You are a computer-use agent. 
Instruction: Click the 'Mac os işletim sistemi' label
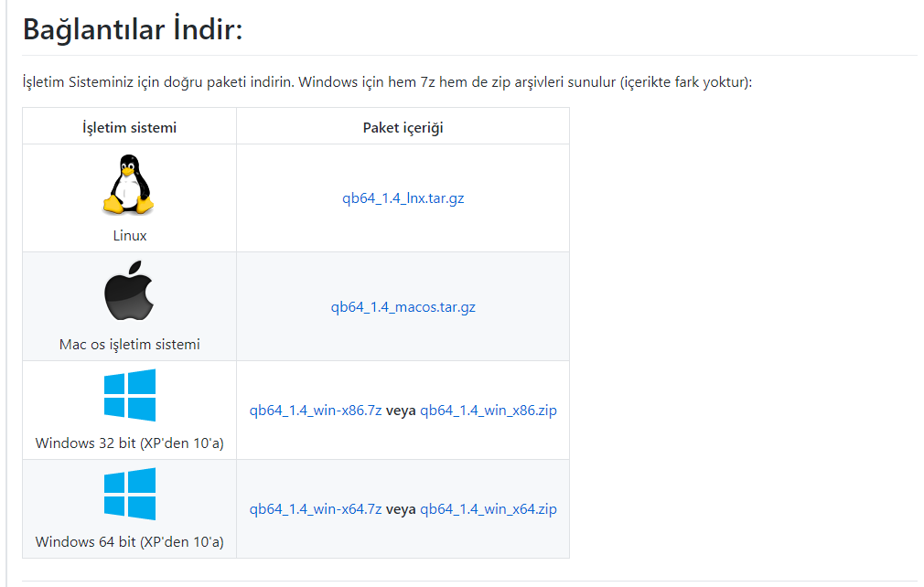click(x=129, y=344)
